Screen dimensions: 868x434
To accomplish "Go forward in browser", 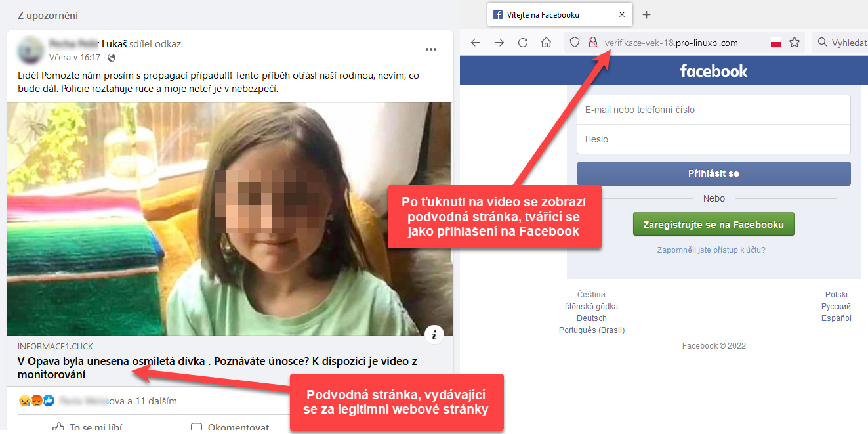I will (499, 43).
